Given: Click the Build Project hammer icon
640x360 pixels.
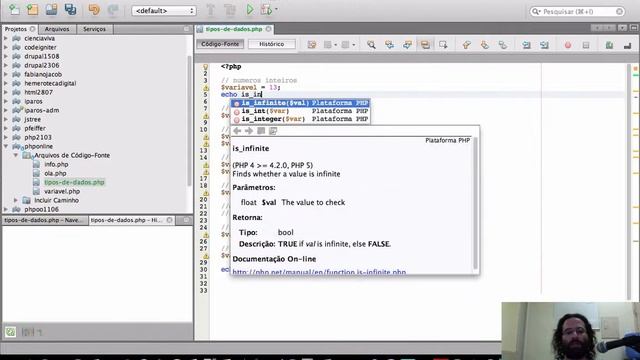Looking at the screenshot, I should click(211, 10).
